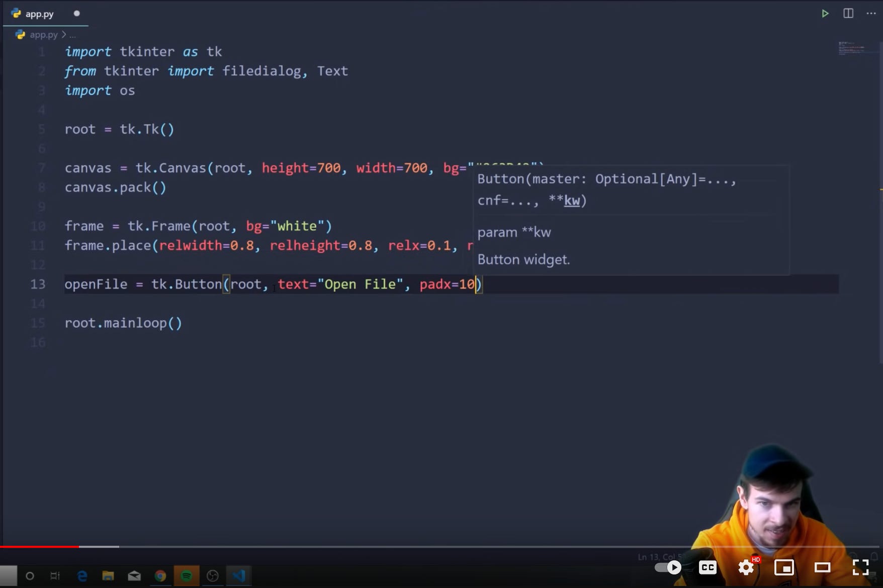
Task: Open more editor actions with the ellipsis
Action: point(871,13)
